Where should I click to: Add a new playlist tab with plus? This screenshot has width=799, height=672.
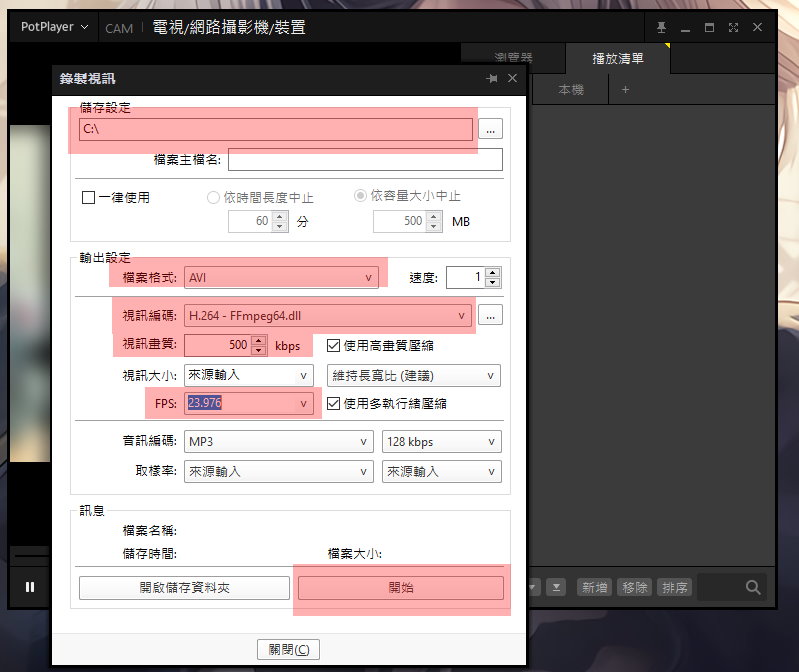tap(626, 90)
